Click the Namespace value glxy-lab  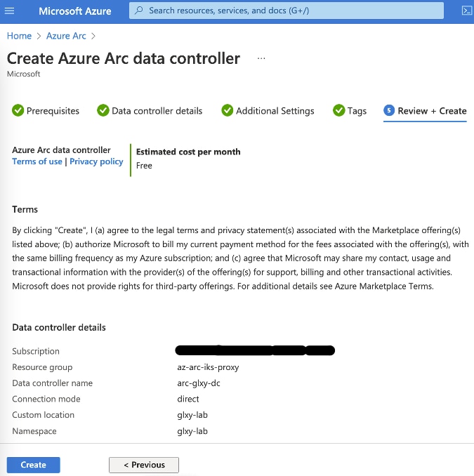[192, 431]
